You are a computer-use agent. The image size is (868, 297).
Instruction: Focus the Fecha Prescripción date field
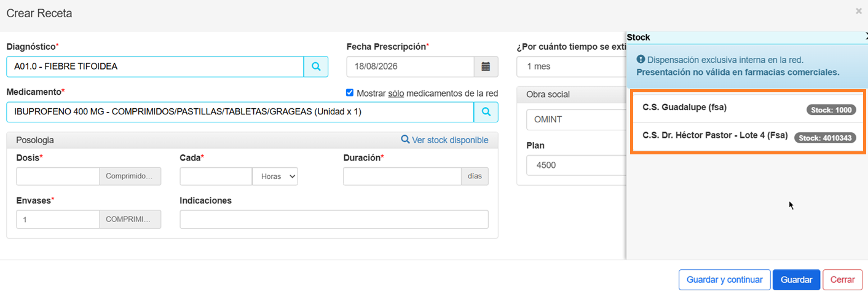(410, 66)
